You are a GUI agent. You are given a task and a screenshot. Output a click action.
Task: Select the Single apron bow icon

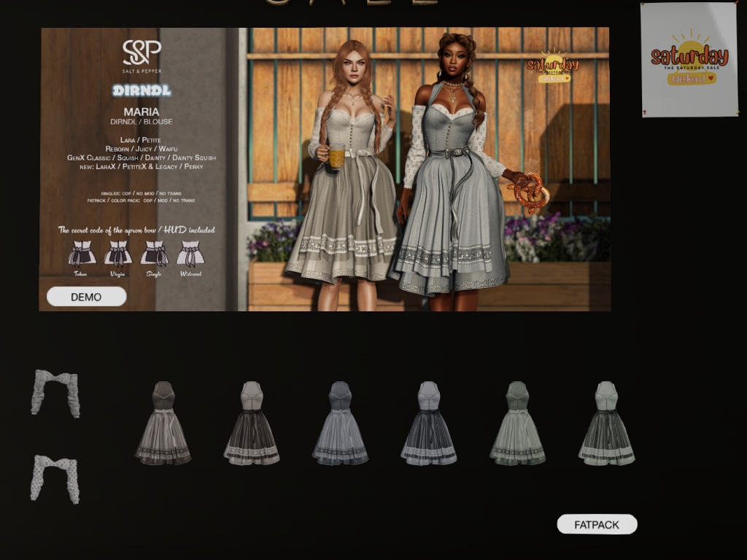[x=155, y=254]
